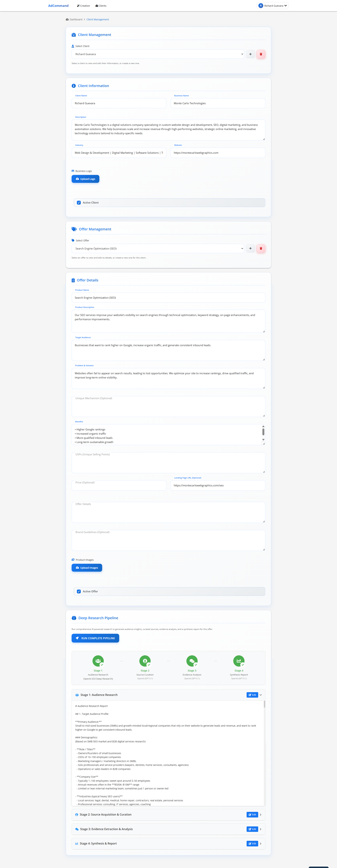The height and width of the screenshot is (868, 337).
Task: Click the Stage 2 Source Curation circle icon
Action: point(145,661)
